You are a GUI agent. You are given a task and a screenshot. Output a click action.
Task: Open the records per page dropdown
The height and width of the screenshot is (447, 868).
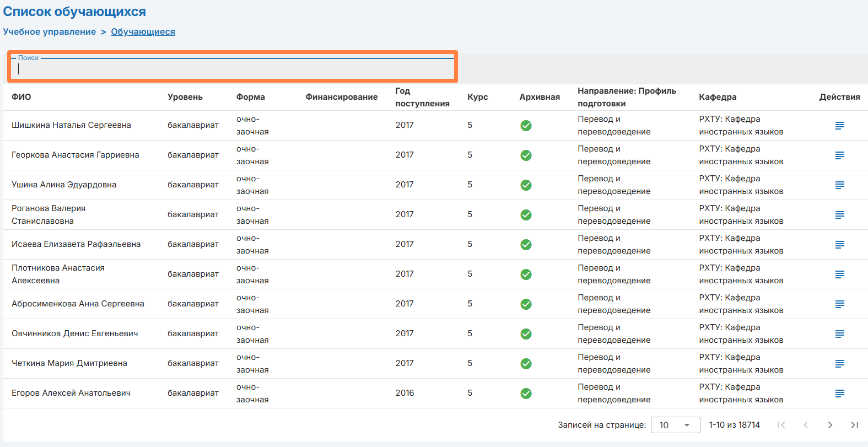[x=675, y=425]
